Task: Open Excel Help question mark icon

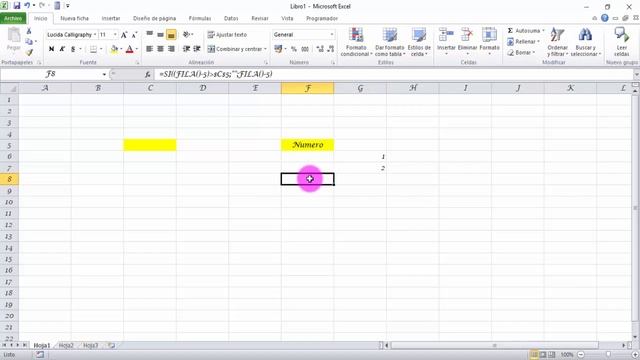Action: (604, 18)
